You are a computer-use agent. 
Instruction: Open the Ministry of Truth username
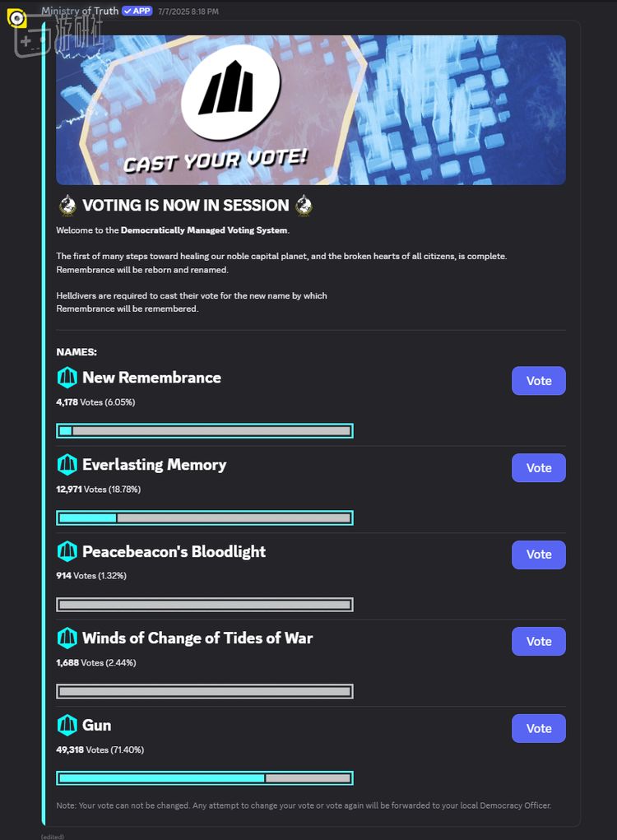pyautogui.click(x=80, y=11)
